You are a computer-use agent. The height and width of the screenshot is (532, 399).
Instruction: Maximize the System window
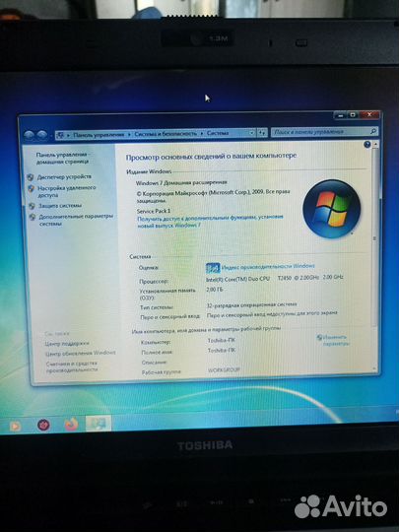tap(353, 115)
